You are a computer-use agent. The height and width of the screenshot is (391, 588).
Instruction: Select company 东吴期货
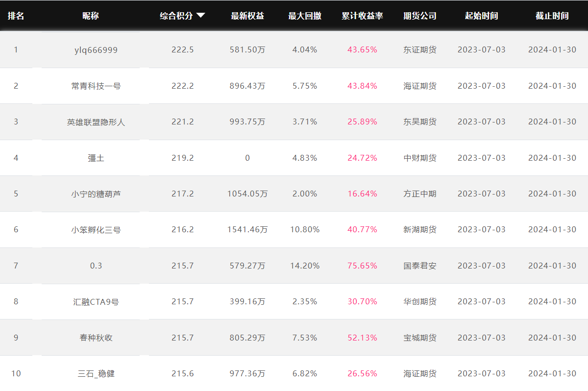(x=420, y=122)
